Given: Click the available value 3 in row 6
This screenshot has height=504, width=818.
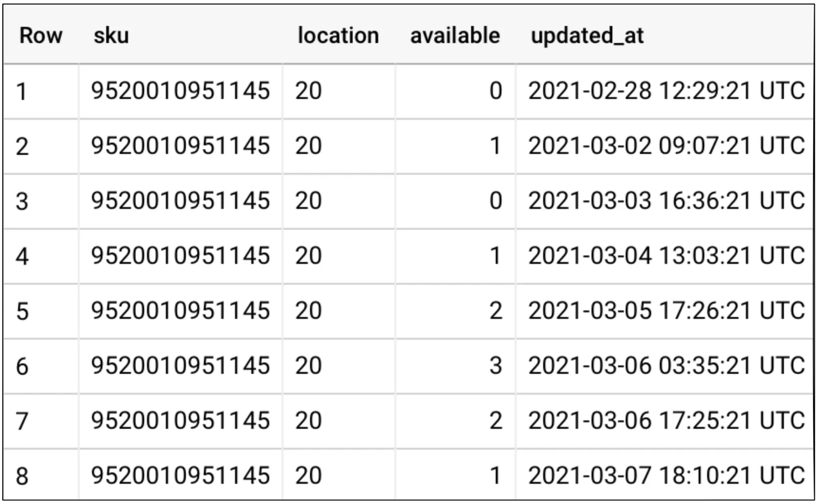Looking at the screenshot, I should [495, 366].
